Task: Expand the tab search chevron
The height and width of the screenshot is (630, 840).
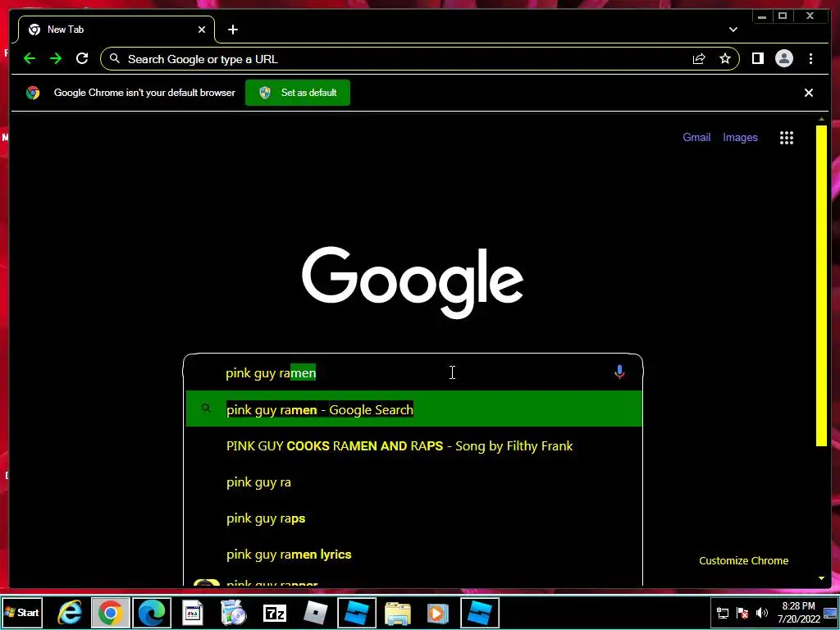Action: point(733,30)
